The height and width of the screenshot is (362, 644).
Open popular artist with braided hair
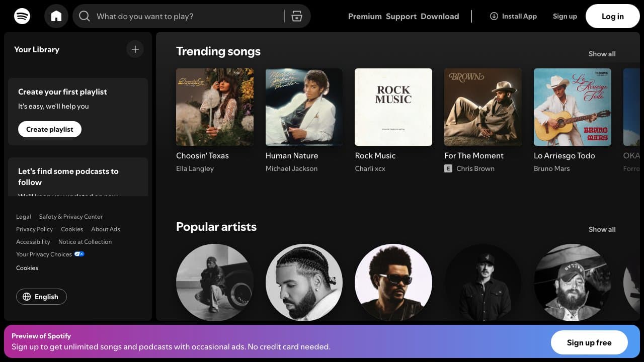pos(304,282)
